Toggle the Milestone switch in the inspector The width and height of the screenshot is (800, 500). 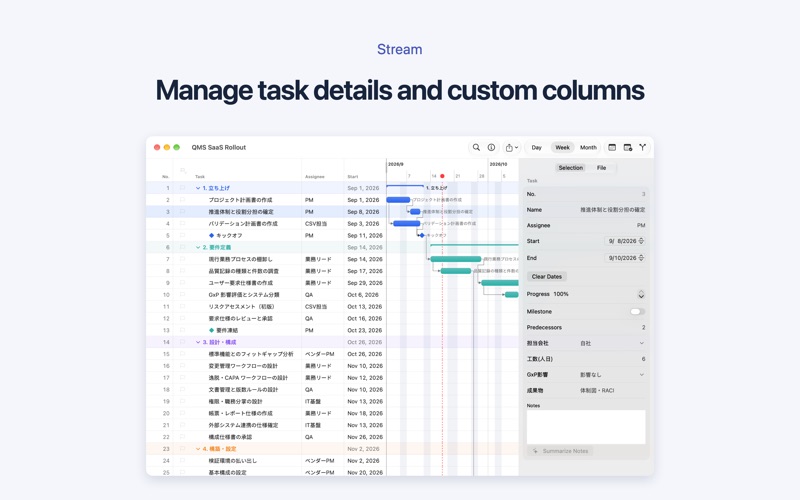click(637, 311)
